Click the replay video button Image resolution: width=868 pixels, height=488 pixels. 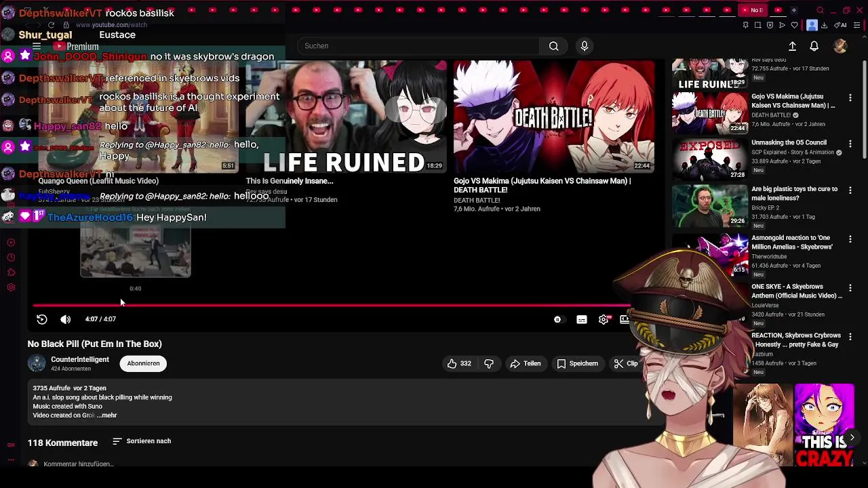pyautogui.click(x=42, y=319)
